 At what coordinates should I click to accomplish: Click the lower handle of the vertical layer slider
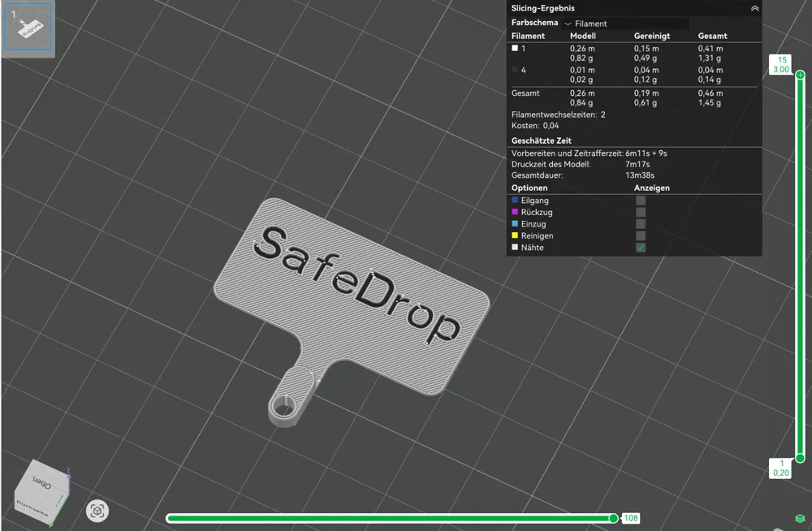pos(800,458)
